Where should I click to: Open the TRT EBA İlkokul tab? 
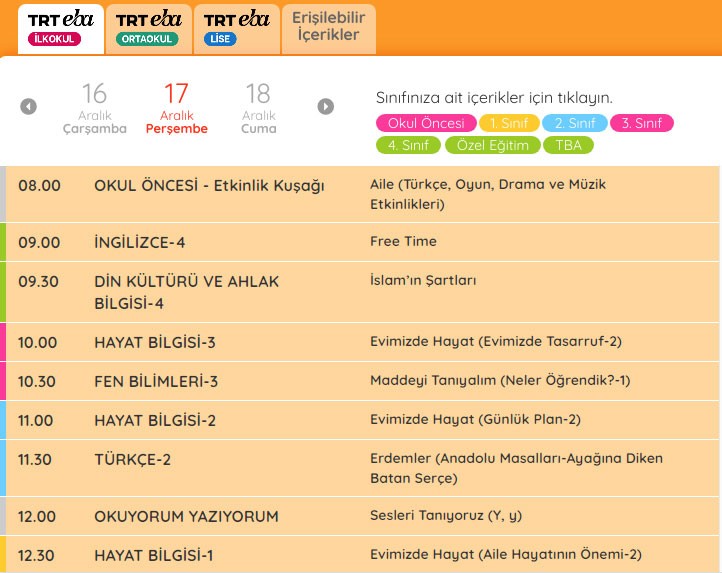62,28
